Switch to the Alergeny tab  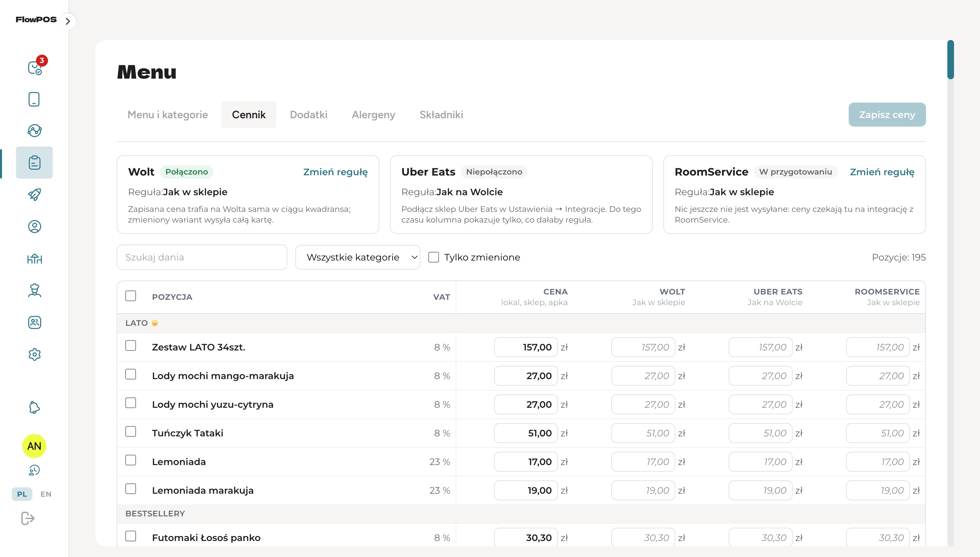click(373, 115)
